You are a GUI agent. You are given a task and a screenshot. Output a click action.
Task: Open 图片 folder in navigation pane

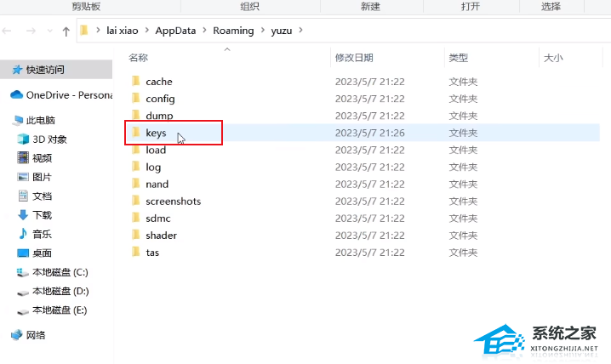42,177
